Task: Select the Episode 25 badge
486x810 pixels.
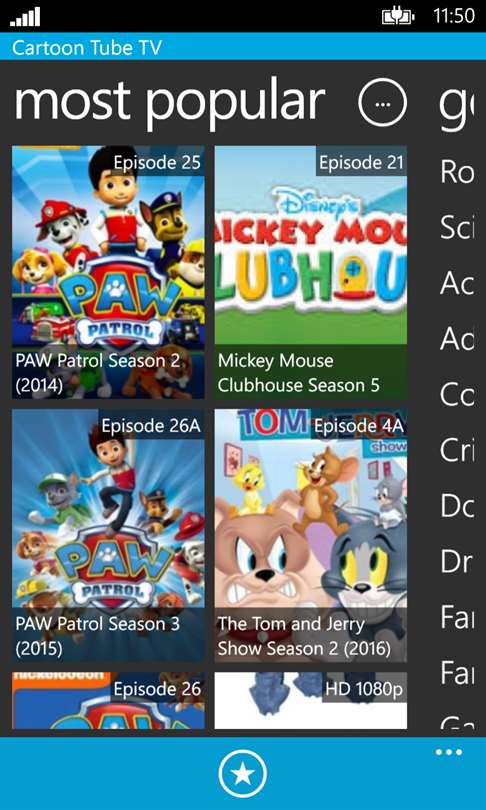Action: (157, 162)
